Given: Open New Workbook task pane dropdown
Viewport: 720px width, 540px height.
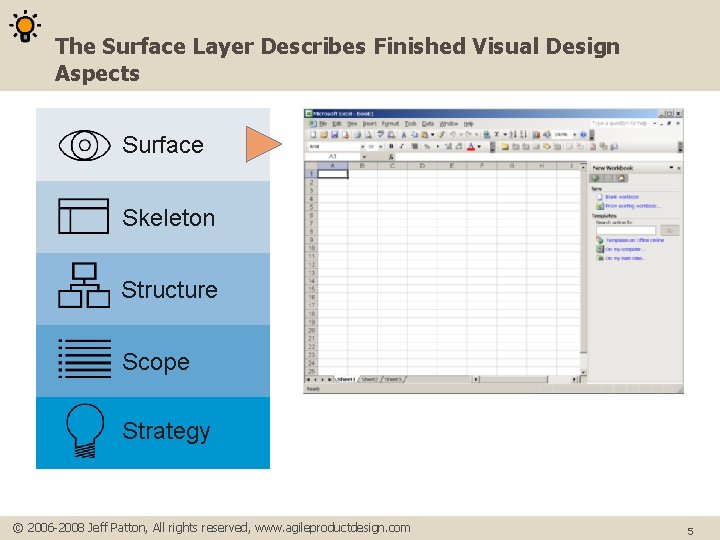Looking at the screenshot, I should tap(671, 168).
